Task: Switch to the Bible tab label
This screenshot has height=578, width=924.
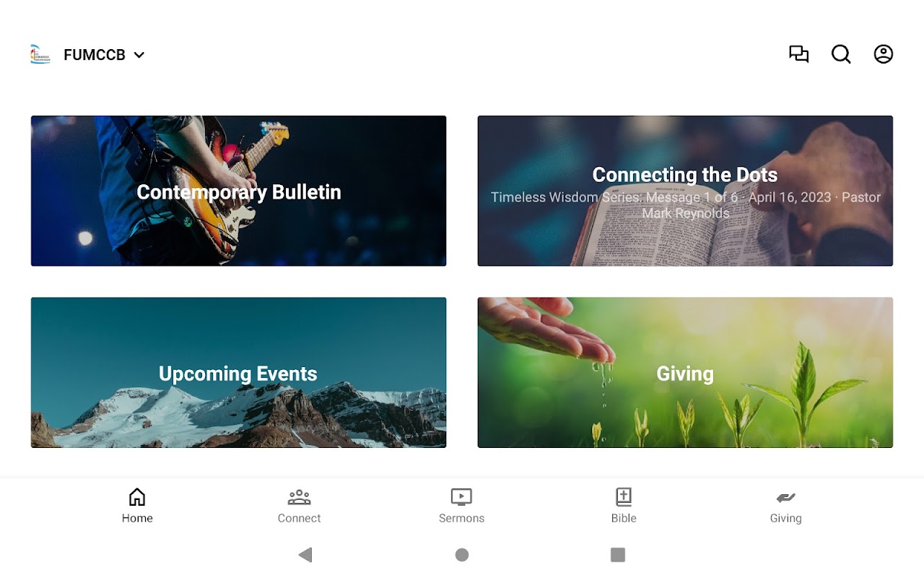Action: [x=624, y=518]
